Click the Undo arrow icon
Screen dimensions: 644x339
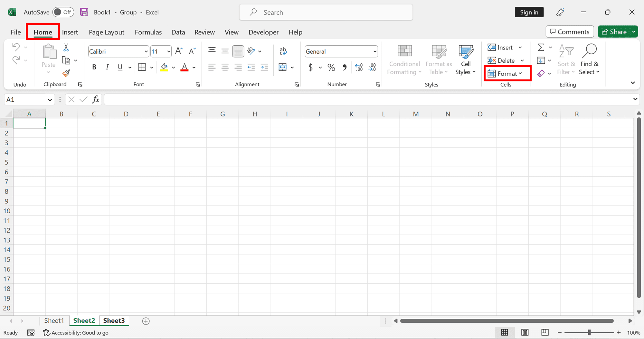[x=16, y=47]
